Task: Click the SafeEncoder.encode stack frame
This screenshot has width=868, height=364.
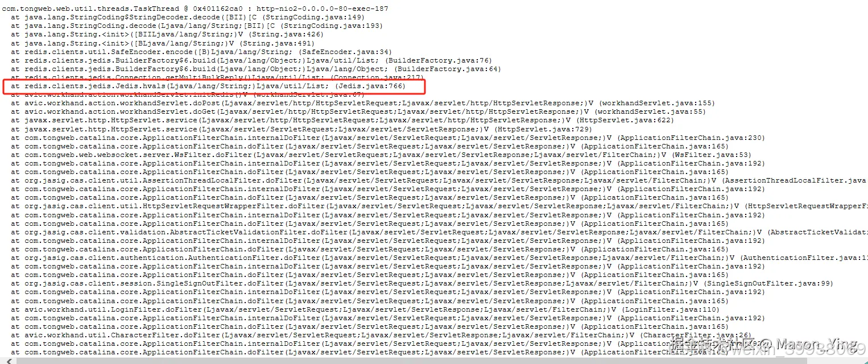Action: [x=201, y=52]
